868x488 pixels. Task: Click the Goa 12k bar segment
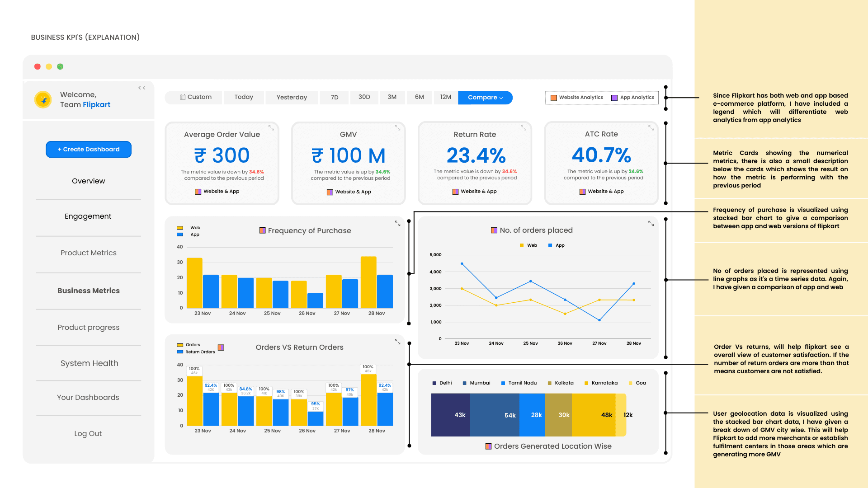[621, 415]
